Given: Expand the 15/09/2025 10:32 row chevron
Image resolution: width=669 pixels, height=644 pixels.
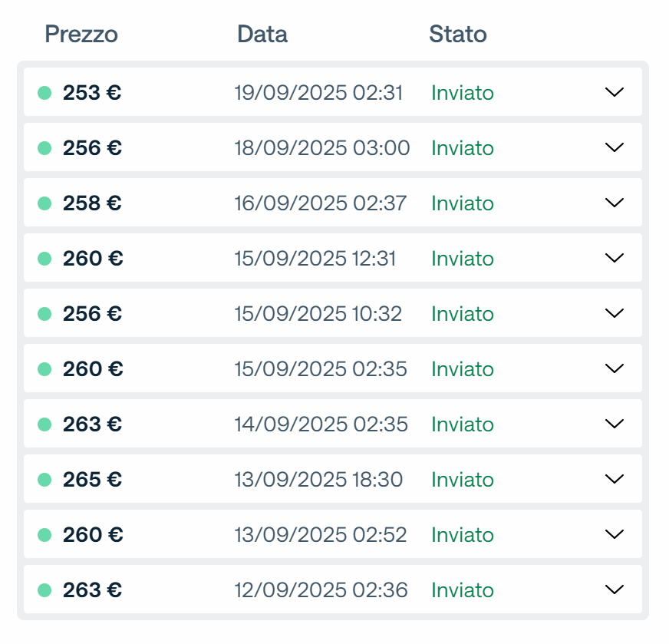Looking at the screenshot, I should [x=615, y=313].
